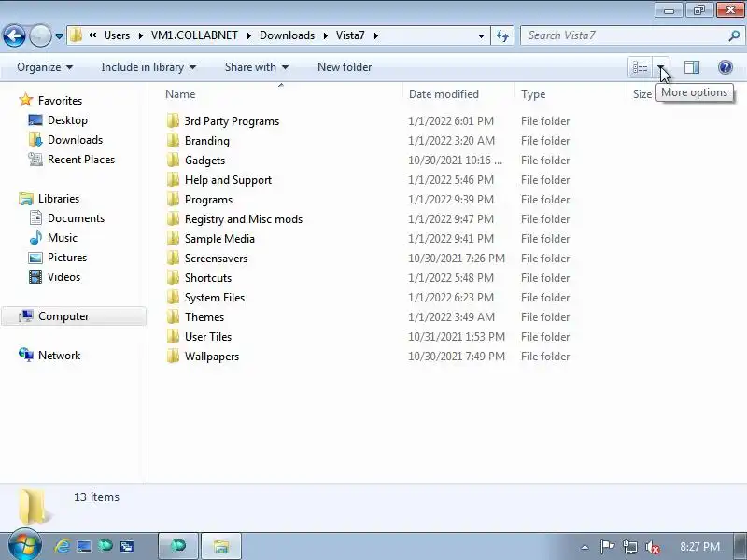Open the address bar history dropdown

point(481,35)
